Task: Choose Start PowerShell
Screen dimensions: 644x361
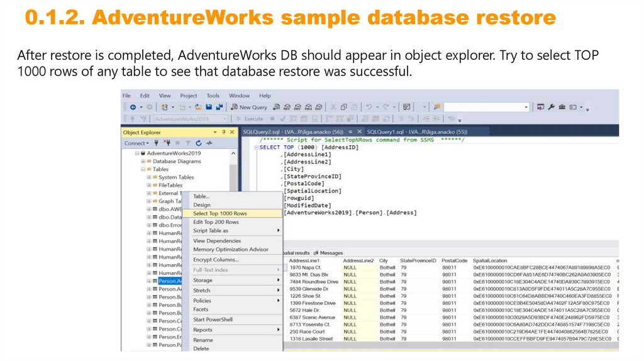Action: (232, 320)
